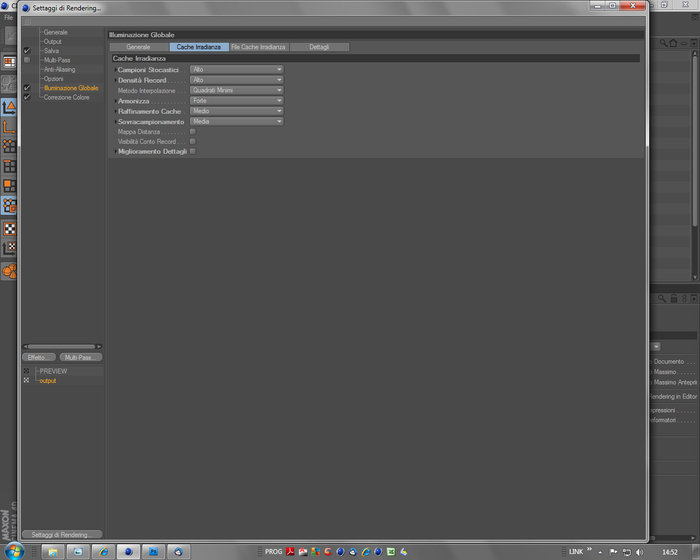Click the search magnifier in upper right panel
Screen dimensions: 700x560
coord(663,43)
